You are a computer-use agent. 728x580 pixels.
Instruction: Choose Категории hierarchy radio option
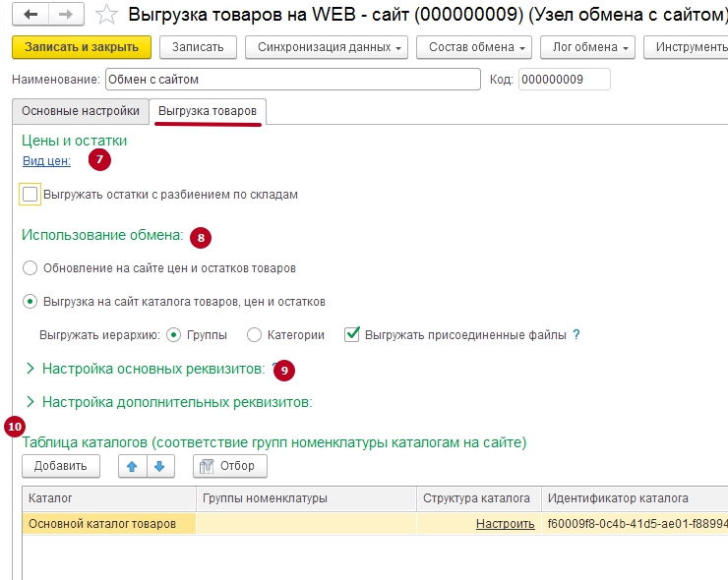[x=254, y=335]
